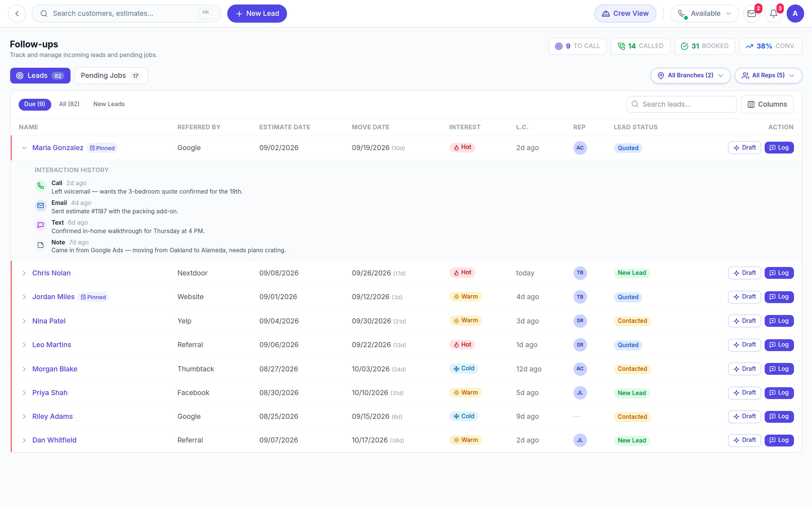Click the back arrow icon
The width and height of the screenshot is (812, 508).
click(x=17, y=14)
